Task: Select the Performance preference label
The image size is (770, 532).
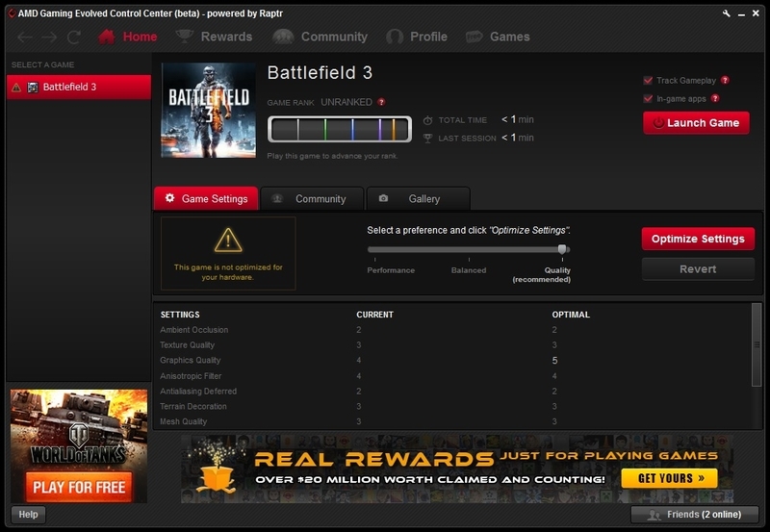Action: coord(391,270)
